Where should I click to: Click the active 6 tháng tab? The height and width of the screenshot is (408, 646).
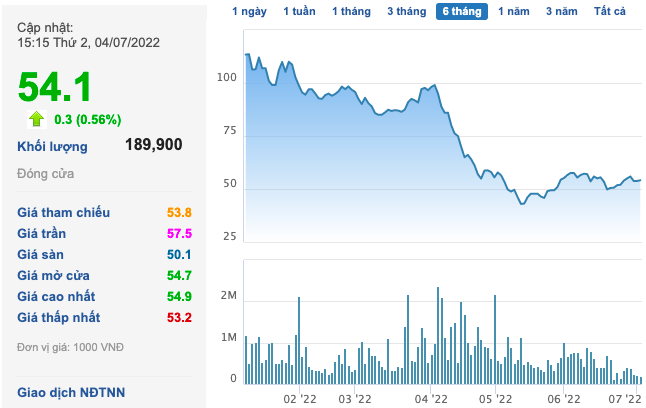click(461, 12)
